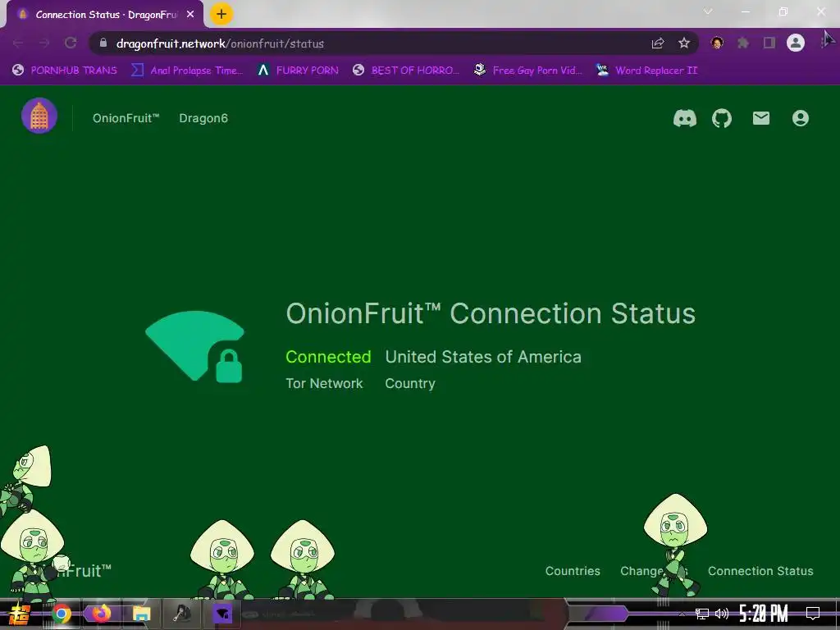Click the mail envelope icon in the header
This screenshot has width=840, height=630.
760,118
